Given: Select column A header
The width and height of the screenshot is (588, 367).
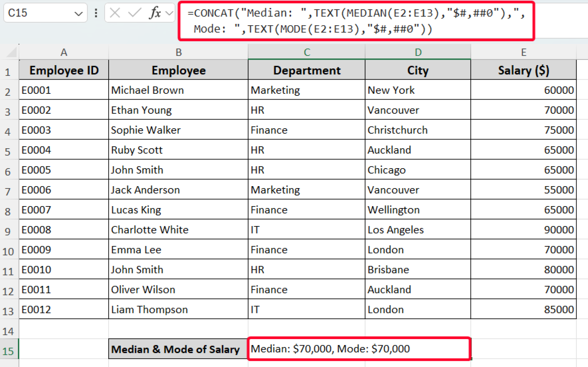Looking at the screenshot, I should 64,52.
